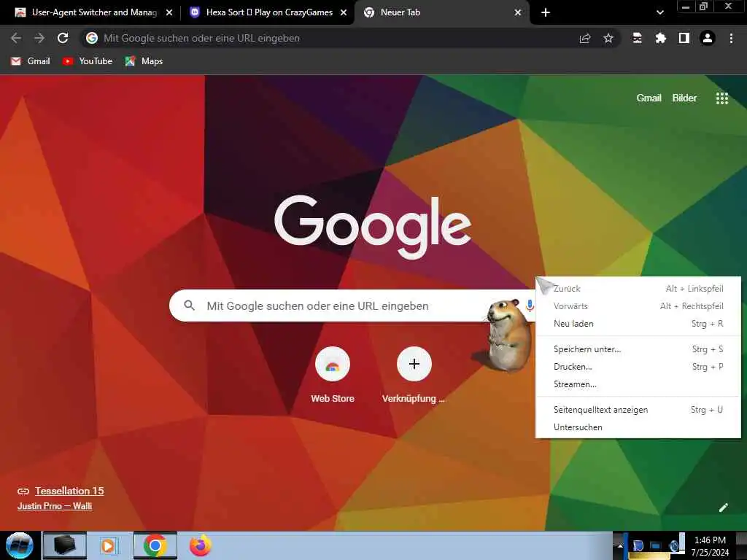
Task: Select Streamen... in the context menu
Action: (638, 384)
